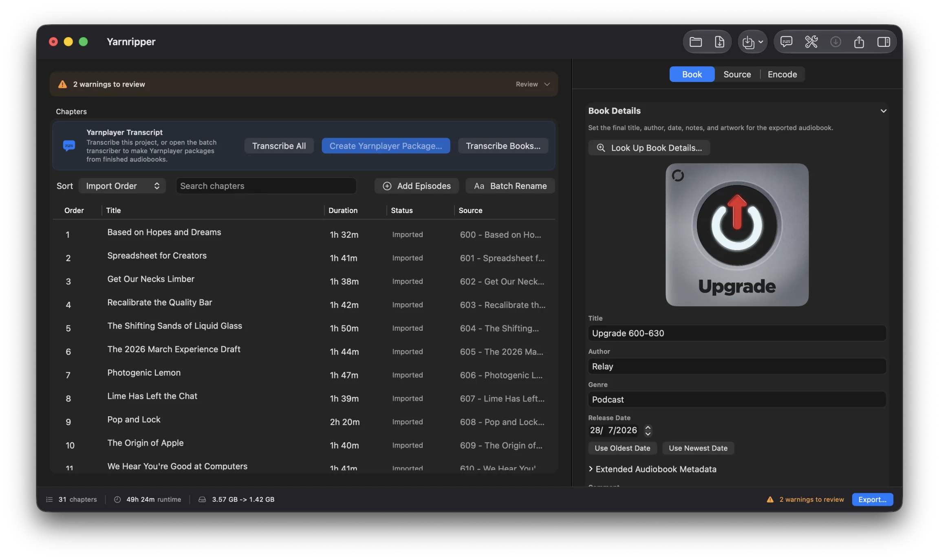Collapse the Book Details section chevron

tap(883, 111)
